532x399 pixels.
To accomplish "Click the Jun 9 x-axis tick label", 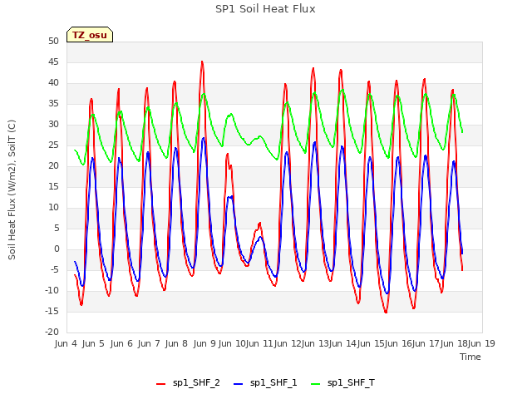I will (204, 343).
